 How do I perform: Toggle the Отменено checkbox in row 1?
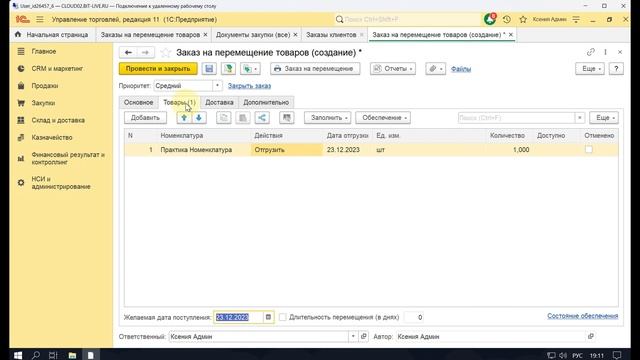pyautogui.click(x=589, y=149)
